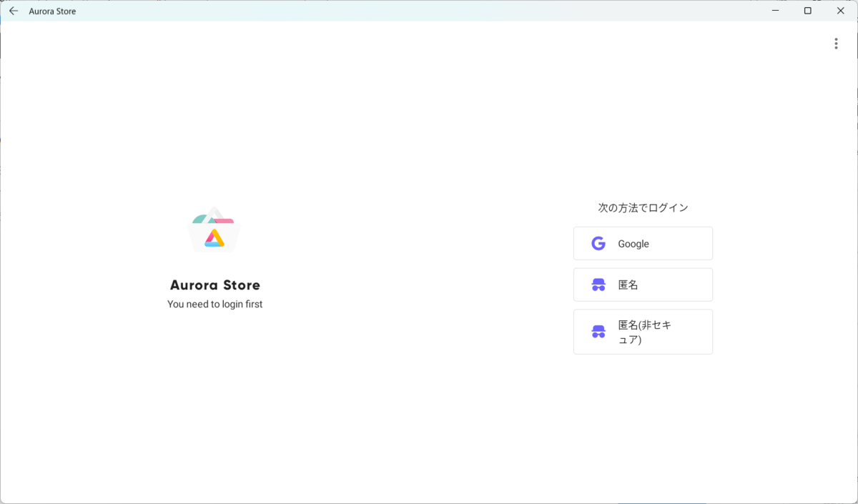Choose 匿名(非セキュア) insecure anonymous login

pyautogui.click(x=643, y=332)
